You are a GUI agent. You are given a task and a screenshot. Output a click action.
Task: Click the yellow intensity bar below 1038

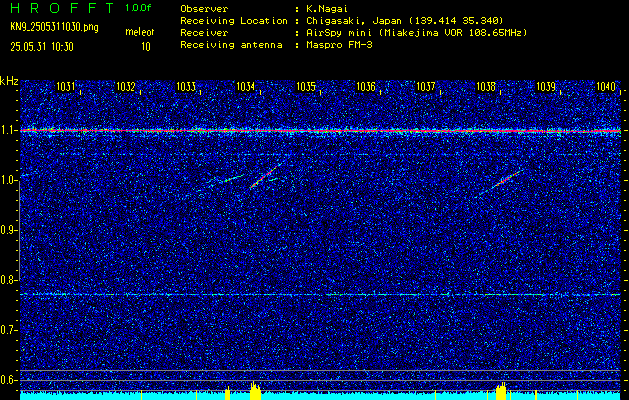pyautogui.click(x=501, y=392)
